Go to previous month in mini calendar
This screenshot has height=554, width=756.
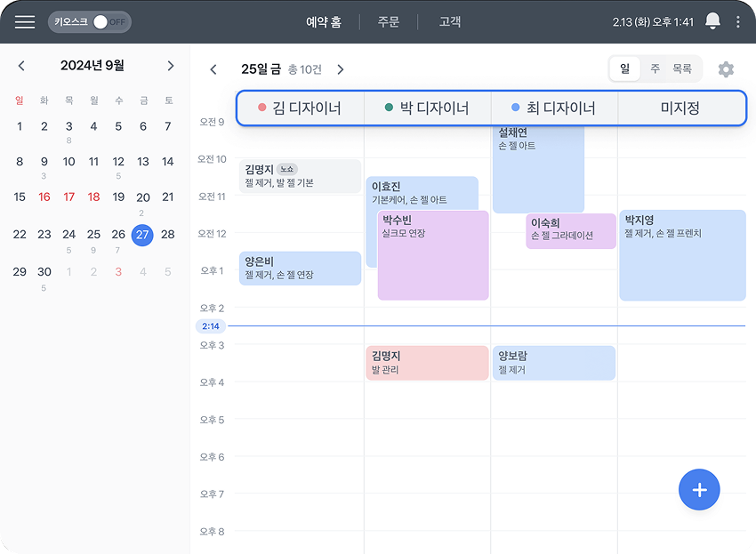coord(21,66)
